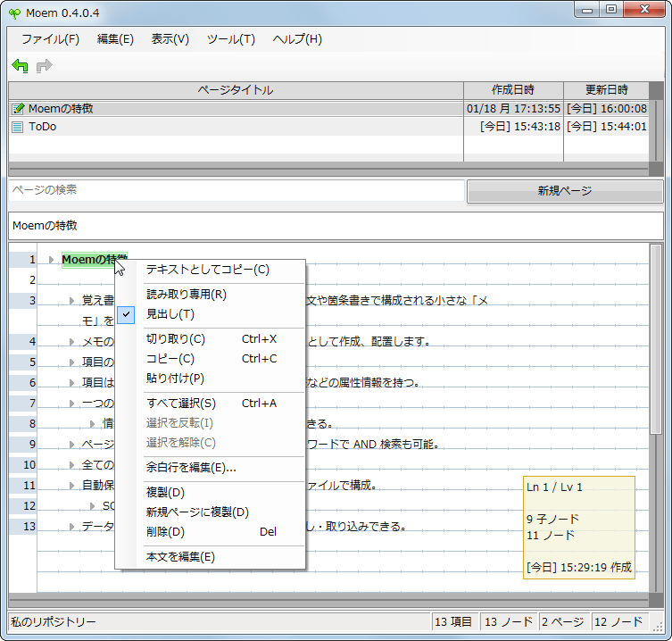Choose 削除(D) Del menu entry

(x=210, y=532)
